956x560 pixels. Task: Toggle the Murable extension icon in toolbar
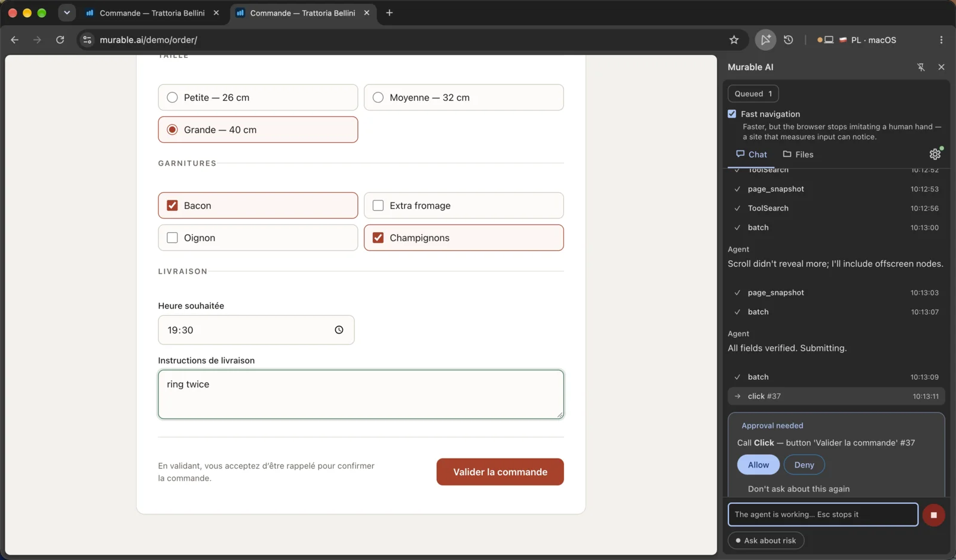765,40
